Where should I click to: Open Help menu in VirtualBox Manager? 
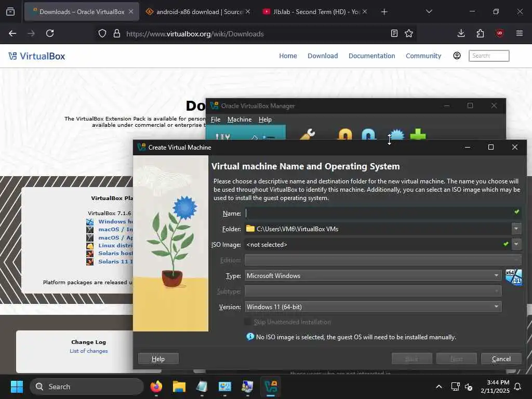click(265, 119)
